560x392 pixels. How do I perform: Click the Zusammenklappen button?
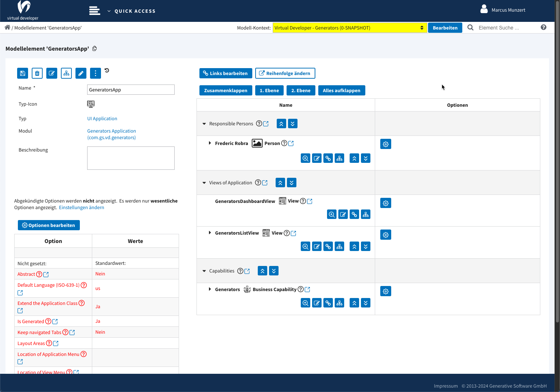[226, 90]
